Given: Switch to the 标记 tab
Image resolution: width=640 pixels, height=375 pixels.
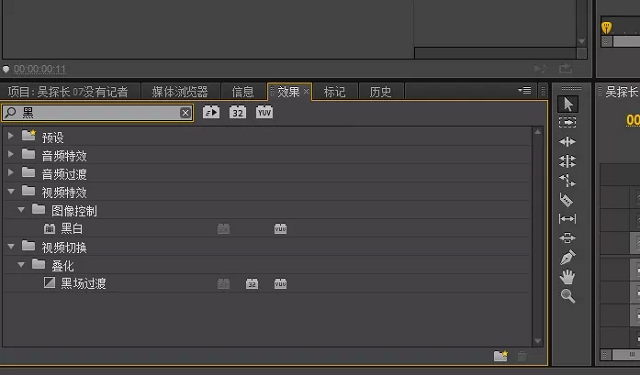Looking at the screenshot, I should point(335,91).
